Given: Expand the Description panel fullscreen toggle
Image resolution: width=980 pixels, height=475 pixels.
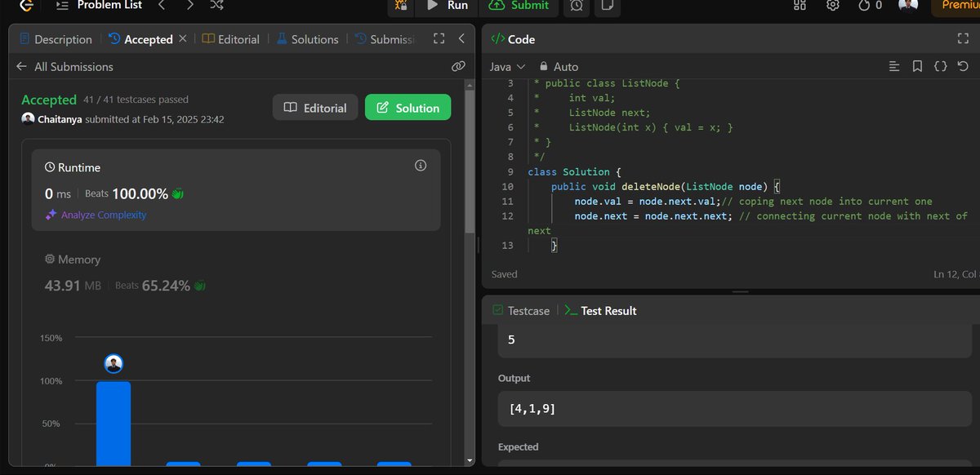Looking at the screenshot, I should tap(439, 38).
